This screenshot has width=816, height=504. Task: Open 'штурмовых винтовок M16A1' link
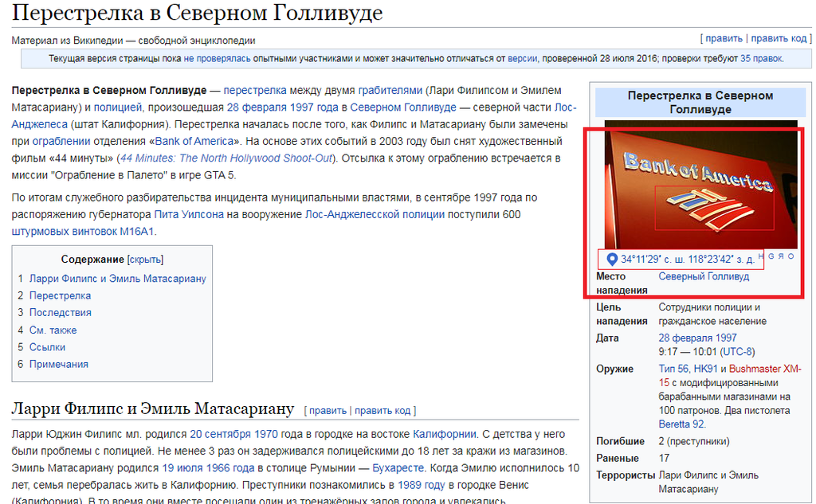83,232
